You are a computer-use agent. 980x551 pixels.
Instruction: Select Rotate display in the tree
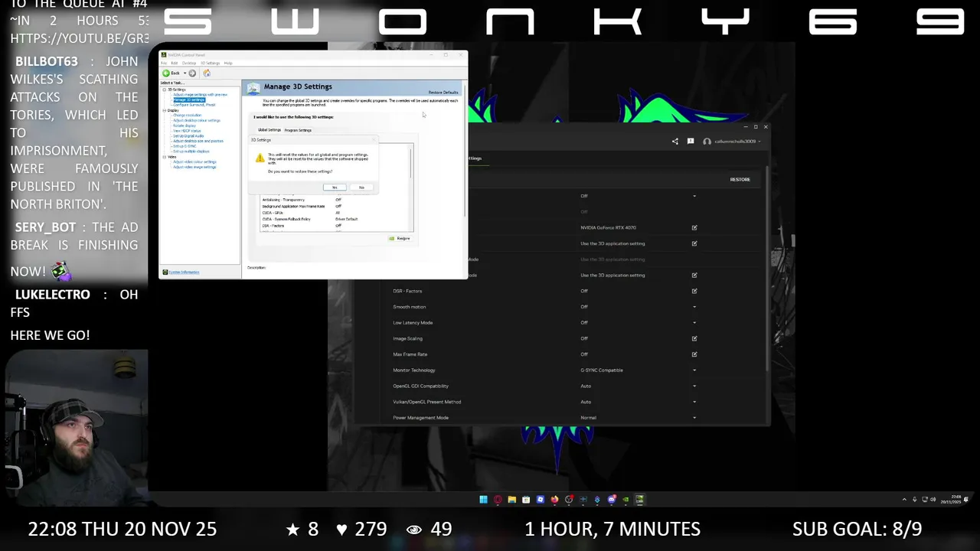point(185,126)
